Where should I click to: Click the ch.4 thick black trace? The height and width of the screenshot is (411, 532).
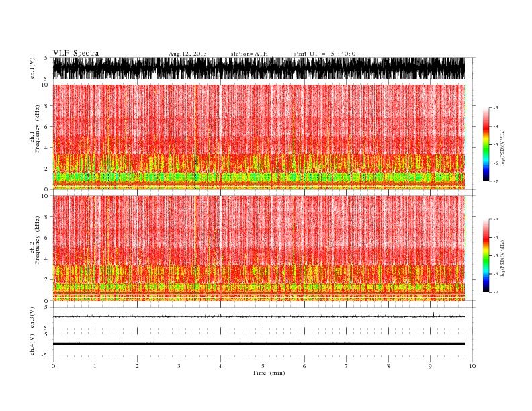259,344
